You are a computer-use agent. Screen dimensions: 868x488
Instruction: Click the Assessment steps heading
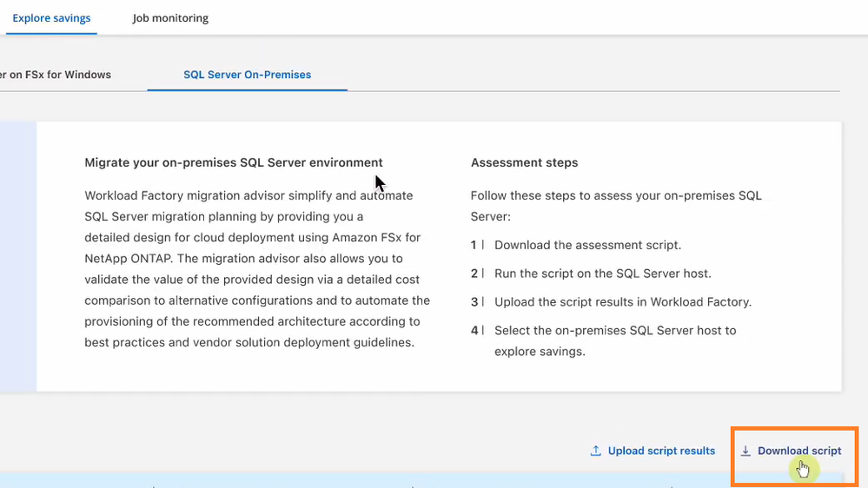[524, 162]
